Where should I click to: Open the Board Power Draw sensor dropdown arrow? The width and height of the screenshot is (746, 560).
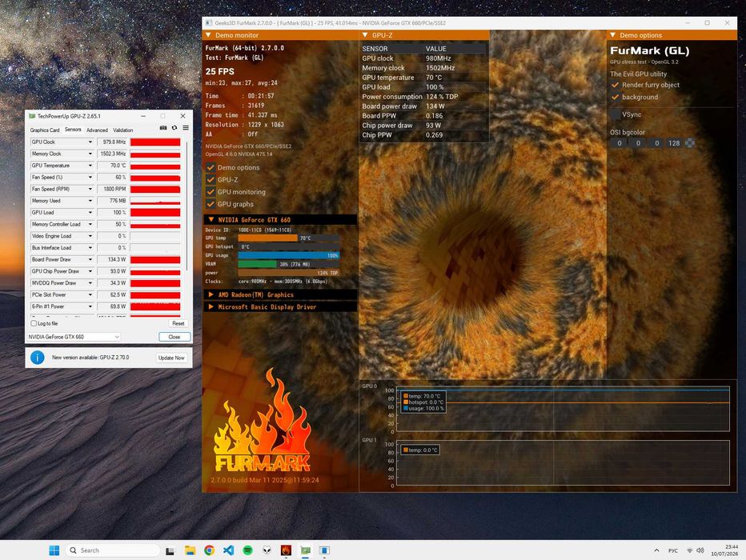click(90, 259)
